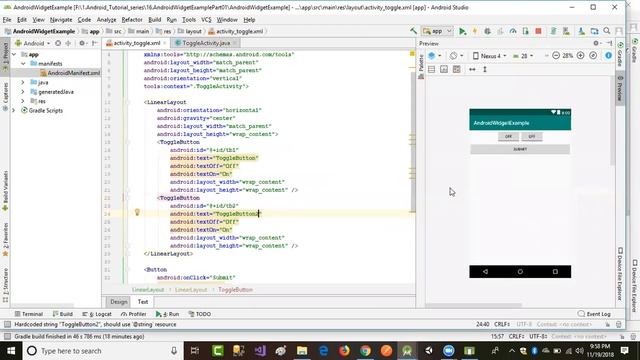
Task: Zoom in the layout preview
Action: pyautogui.click(x=580, y=56)
